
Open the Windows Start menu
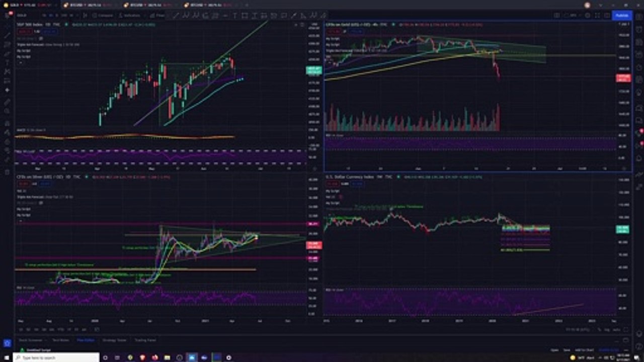(x=7, y=357)
